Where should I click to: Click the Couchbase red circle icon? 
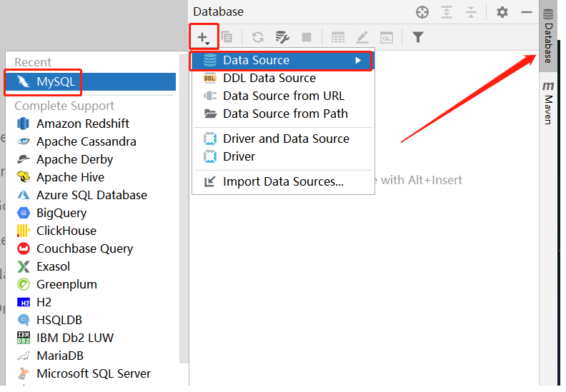(24, 248)
